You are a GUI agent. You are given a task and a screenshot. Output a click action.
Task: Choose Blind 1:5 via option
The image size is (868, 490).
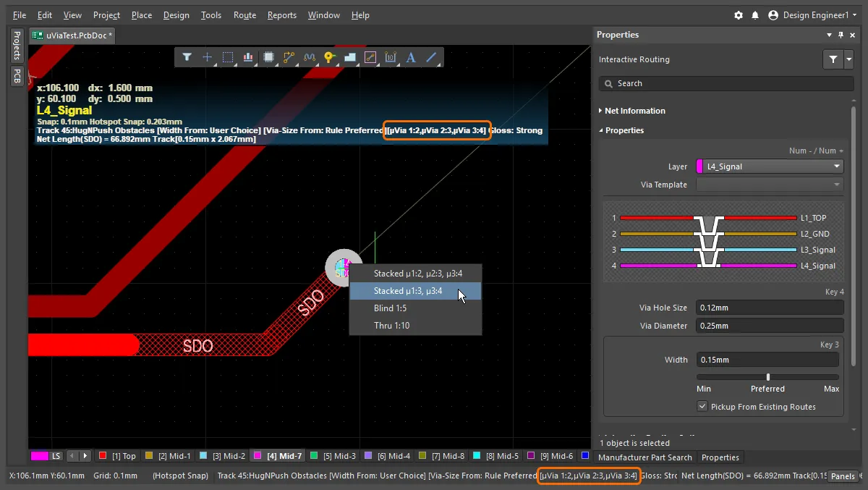(415, 308)
